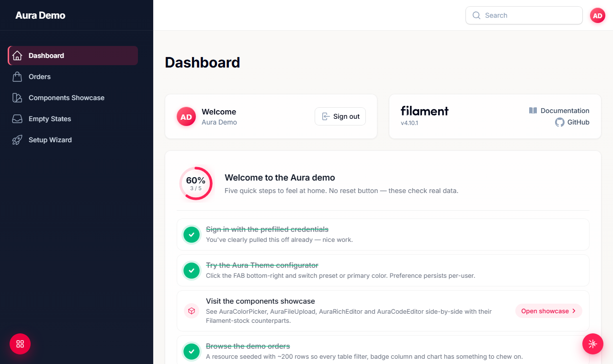Click 'Sign in with the prefilled credentials' text

267,229
